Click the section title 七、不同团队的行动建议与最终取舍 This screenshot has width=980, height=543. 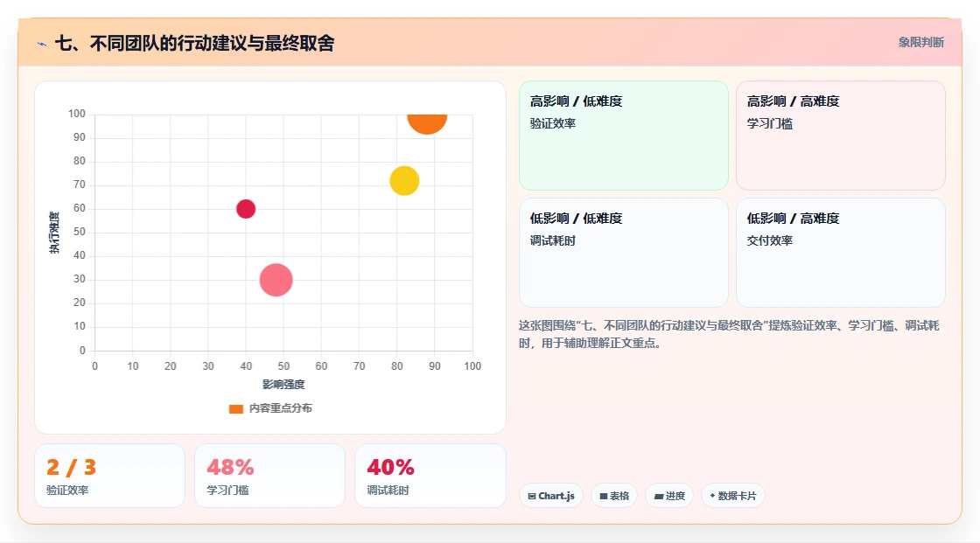coord(194,43)
